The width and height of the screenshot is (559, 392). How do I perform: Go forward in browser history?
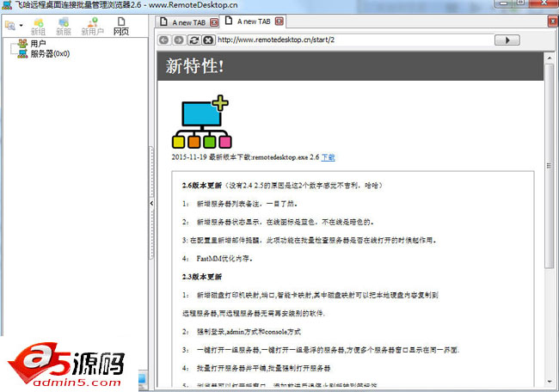coord(179,40)
